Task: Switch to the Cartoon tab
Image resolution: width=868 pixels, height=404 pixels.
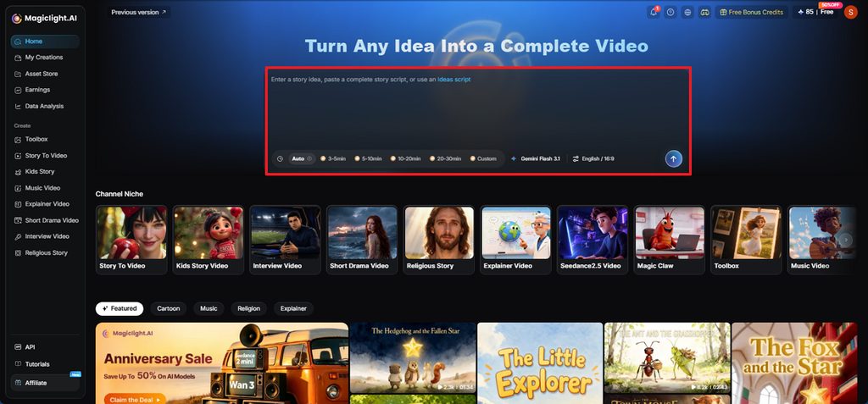Action: click(169, 309)
